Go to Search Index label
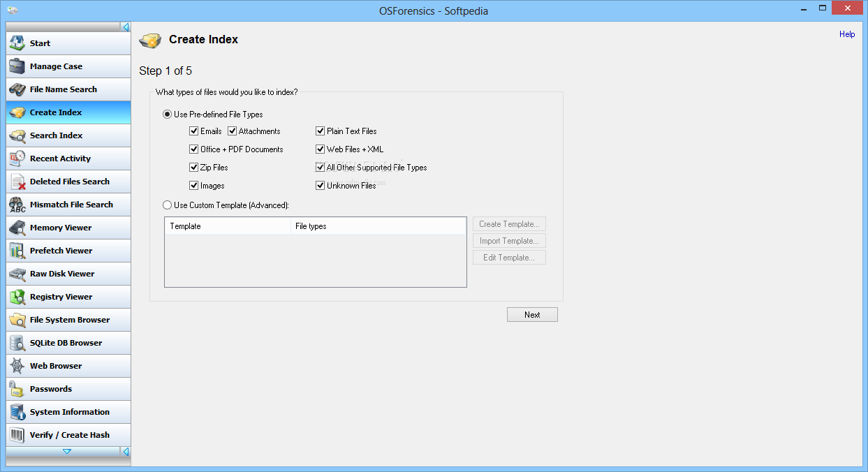 pyautogui.click(x=56, y=135)
